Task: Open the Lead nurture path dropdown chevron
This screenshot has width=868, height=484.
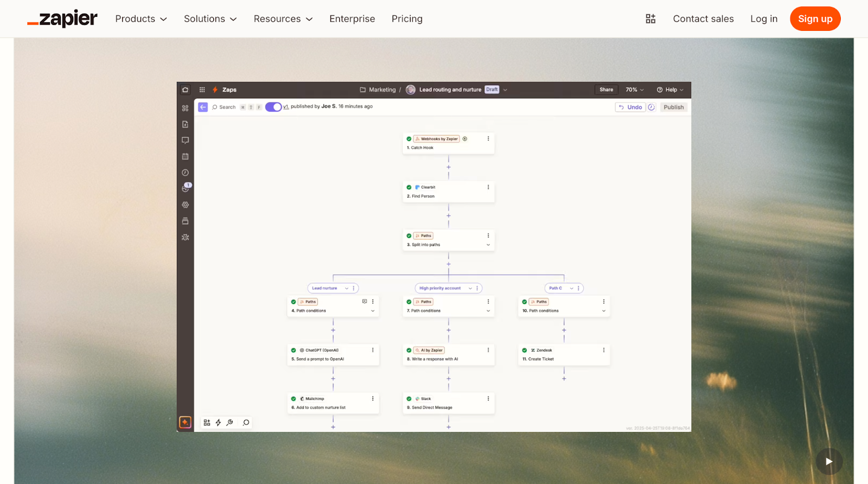Action: [x=347, y=288]
